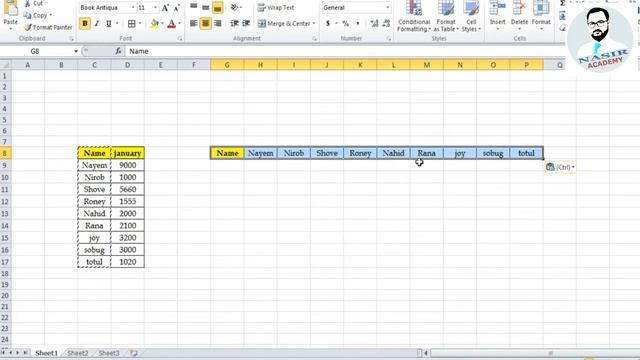Align text left
The height and width of the screenshot is (360, 640).
tap(194, 24)
